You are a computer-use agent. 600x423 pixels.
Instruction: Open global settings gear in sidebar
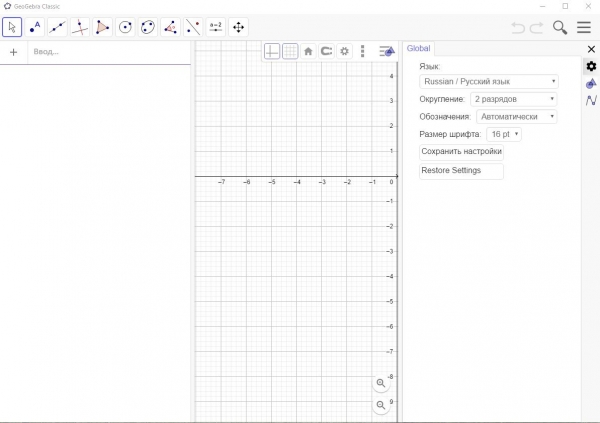[x=591, y=66]
